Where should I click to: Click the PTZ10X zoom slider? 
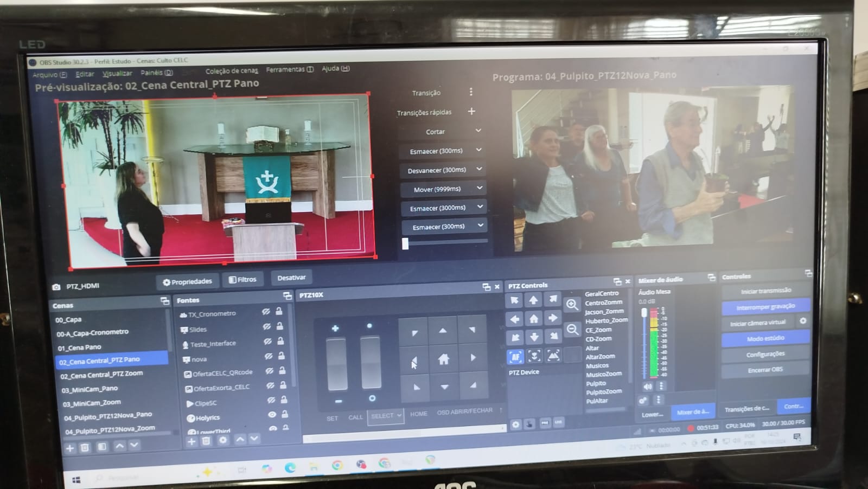[x=337, y=363]
